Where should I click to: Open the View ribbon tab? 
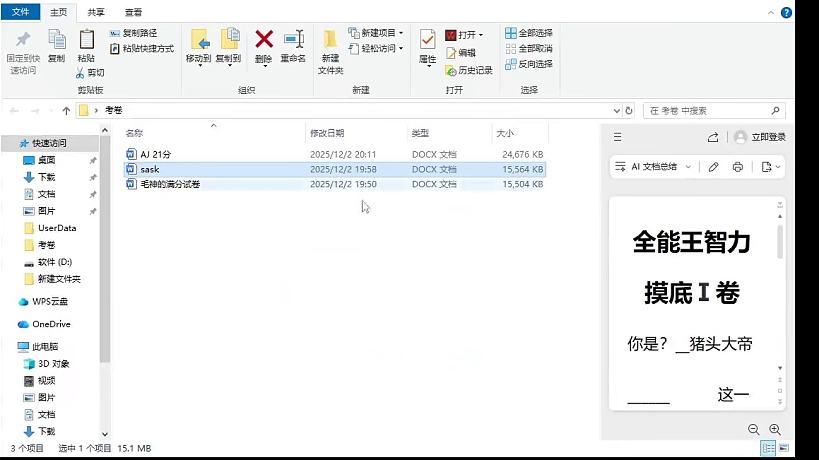coord(133,12)
